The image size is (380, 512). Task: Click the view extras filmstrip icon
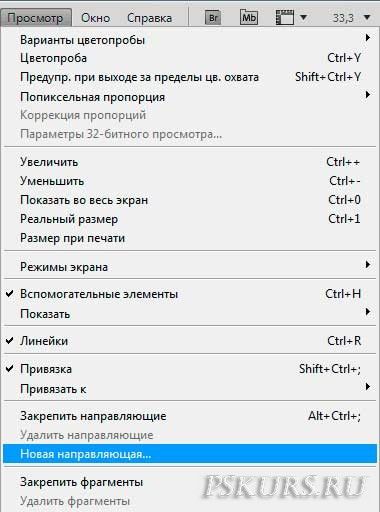[x=285, y=17]
